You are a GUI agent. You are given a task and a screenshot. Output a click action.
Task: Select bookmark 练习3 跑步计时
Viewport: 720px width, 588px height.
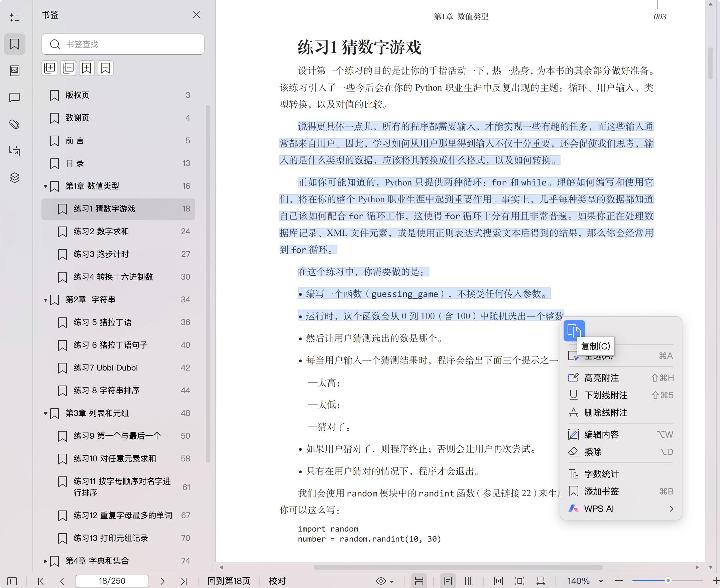(118, 254)
